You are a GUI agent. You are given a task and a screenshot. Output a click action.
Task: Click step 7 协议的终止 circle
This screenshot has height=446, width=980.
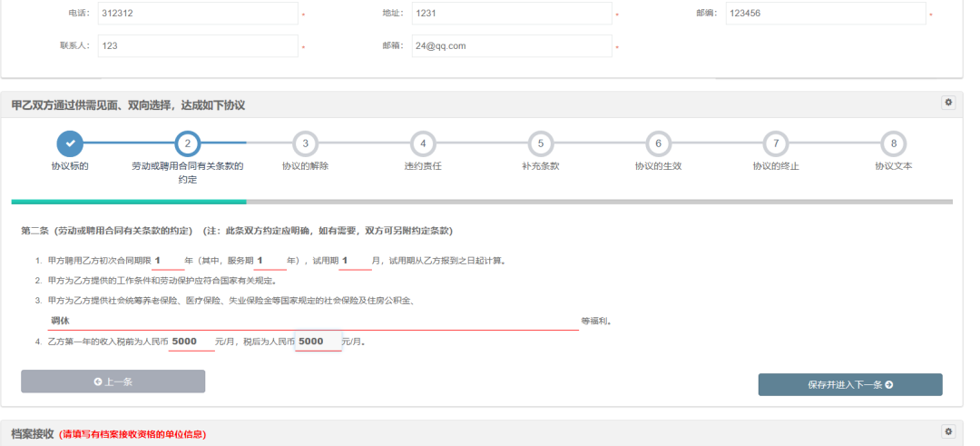point(775,144)
